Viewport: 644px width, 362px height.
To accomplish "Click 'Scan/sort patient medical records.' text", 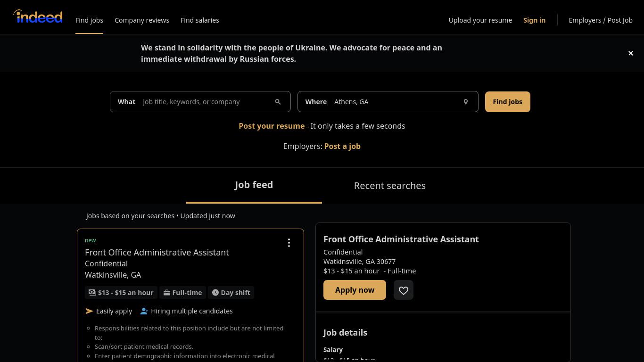I will click(144, 346).
